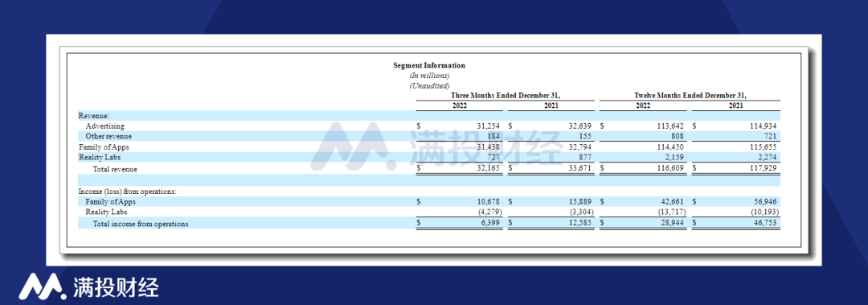868x305 pixels.
Task: Click the 满投财经 text beside the logo
Action: coord(115,286)
